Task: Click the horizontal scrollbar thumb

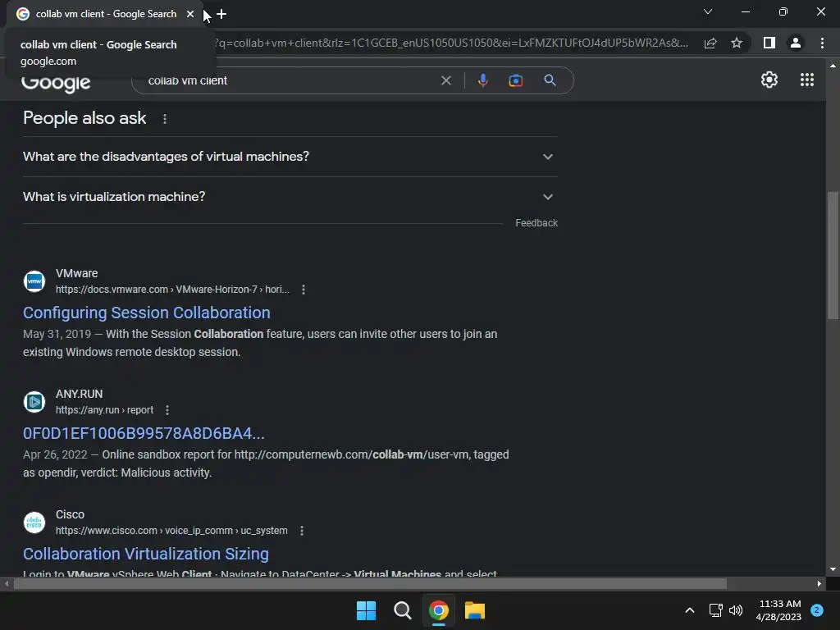Action: 370,583
